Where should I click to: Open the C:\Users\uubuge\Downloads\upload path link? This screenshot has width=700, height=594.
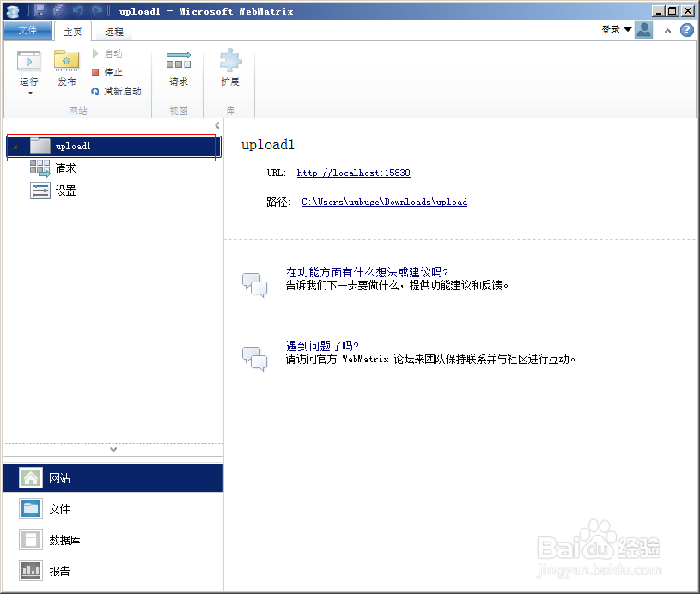click(385, 203)
